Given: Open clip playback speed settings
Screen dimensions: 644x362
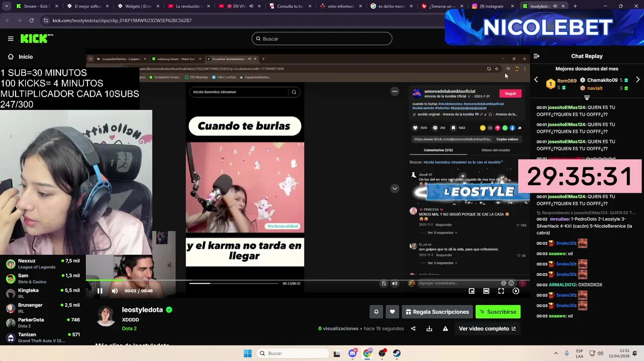Looking at the screenshot, I should pyautogui.click(x=516, y=291).
